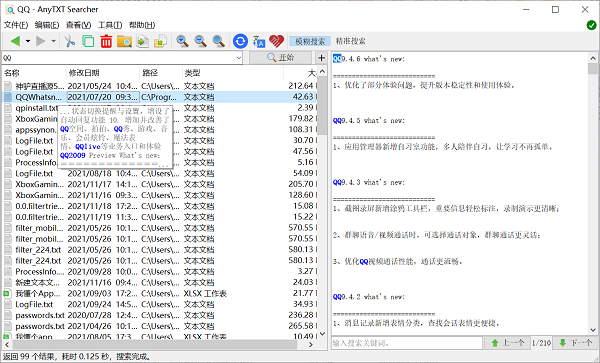Go back with the green left arrow

click(15, 41)
